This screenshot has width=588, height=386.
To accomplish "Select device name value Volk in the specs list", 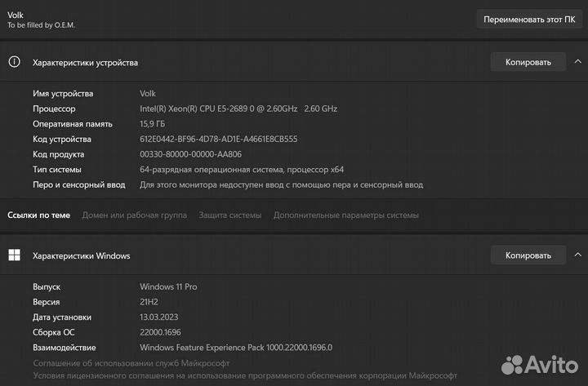I will pos(148,93).
